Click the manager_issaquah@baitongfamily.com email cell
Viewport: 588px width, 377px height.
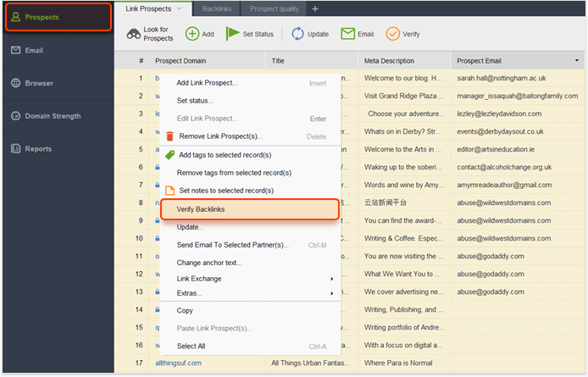[x=517, y=96]
